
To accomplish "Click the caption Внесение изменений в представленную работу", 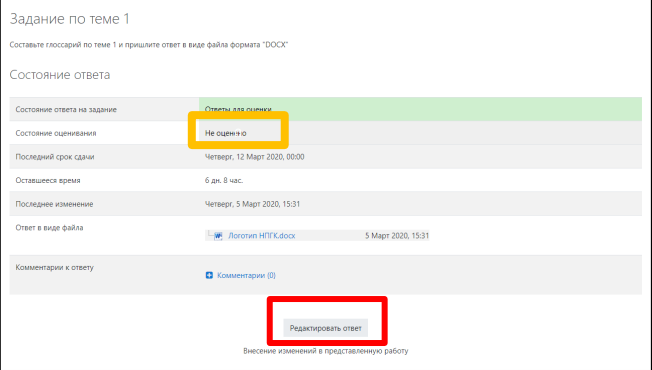I will click(x=326, y=351).
